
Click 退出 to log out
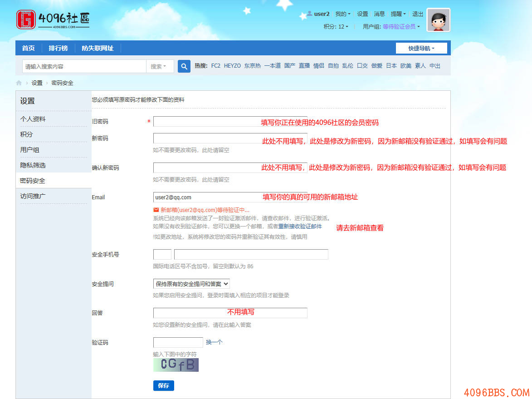click(x=417, y=14)
